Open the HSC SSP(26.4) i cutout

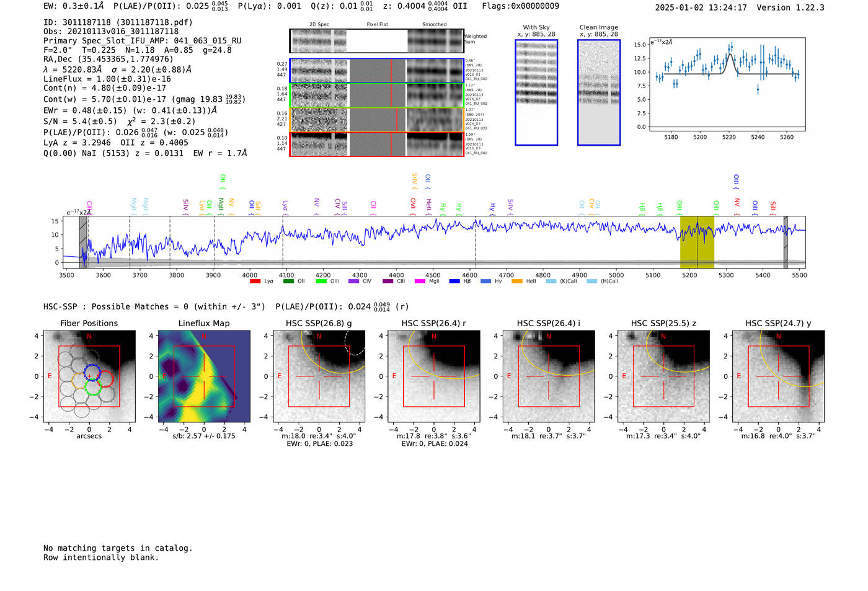[549, 376]
